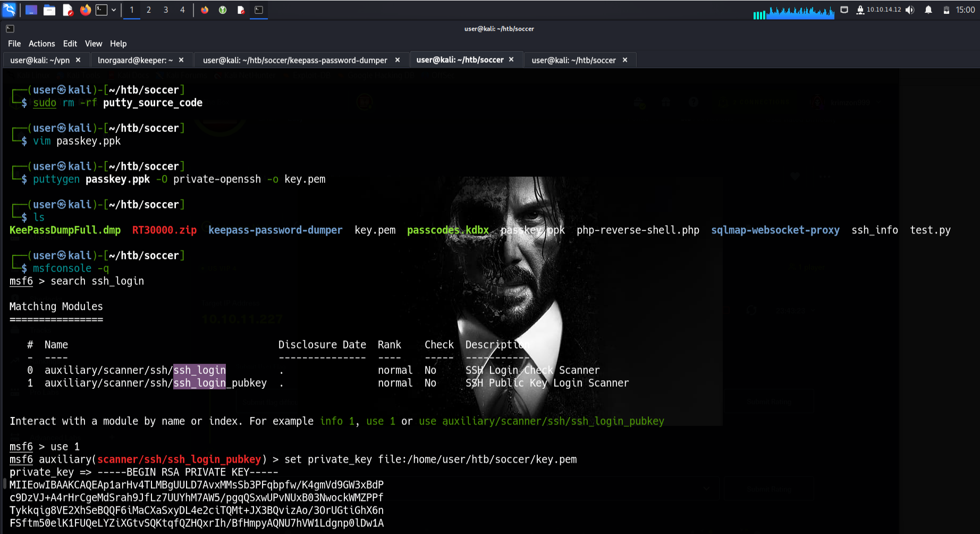Image resolution: width=980 pixels, height=534 pixels.
Task: Click the show desktop panel icon
Action: click(31, 10)
